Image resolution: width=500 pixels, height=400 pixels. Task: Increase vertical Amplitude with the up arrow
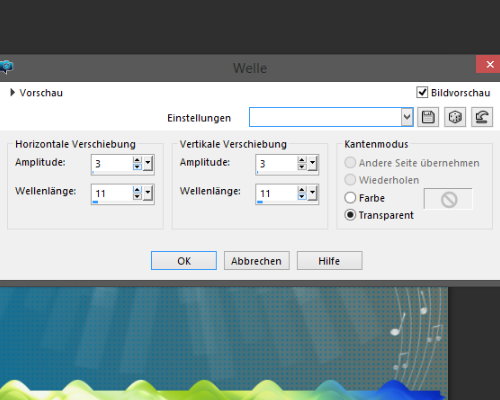tap(302, 160)
